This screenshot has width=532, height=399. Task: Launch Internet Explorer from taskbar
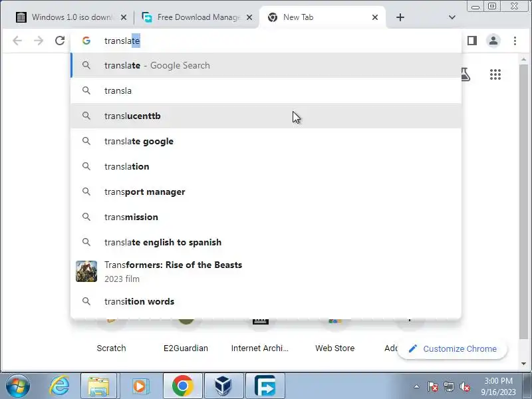pos(59,386)
